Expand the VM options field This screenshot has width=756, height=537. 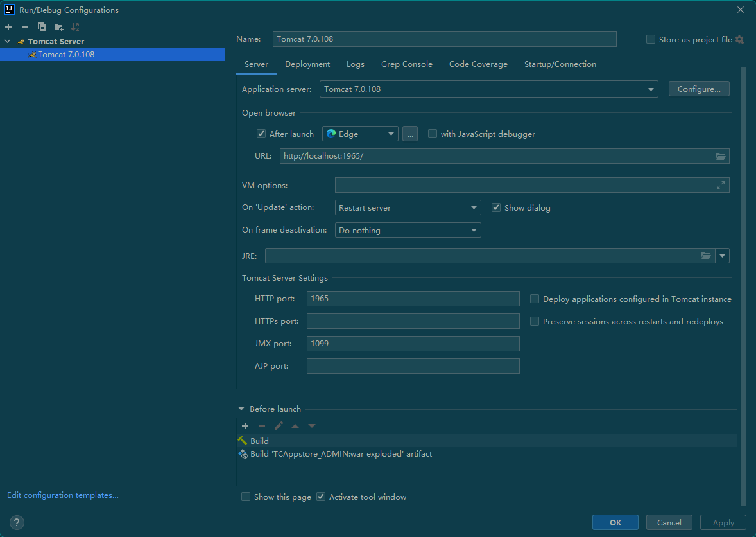pyautogui.click(x=720, y=185)
